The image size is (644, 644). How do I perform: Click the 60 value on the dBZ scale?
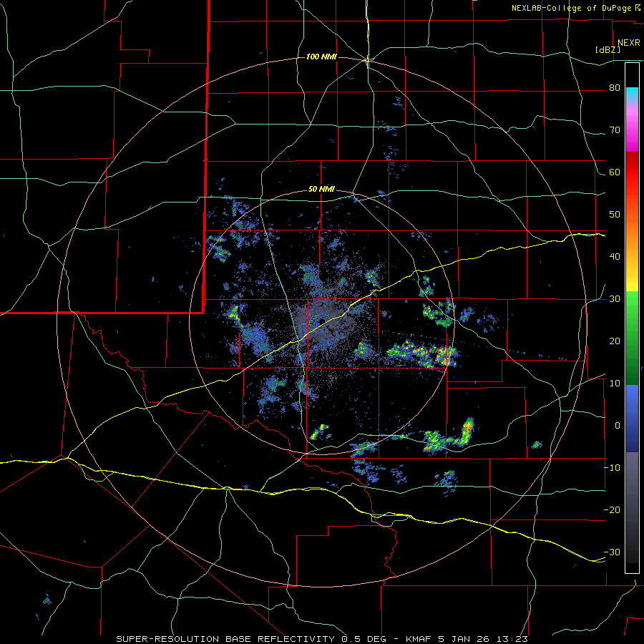tap(615, 172)
